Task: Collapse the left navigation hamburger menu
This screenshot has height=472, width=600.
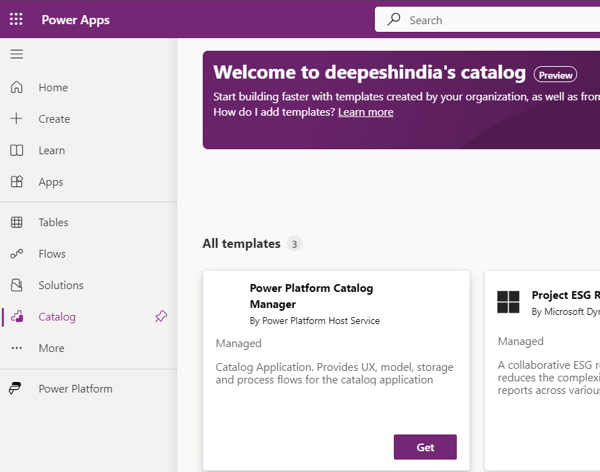Action: click(16, 54)
